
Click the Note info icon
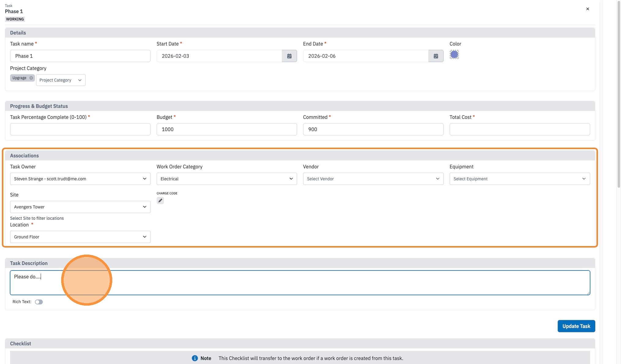[195, 358]
